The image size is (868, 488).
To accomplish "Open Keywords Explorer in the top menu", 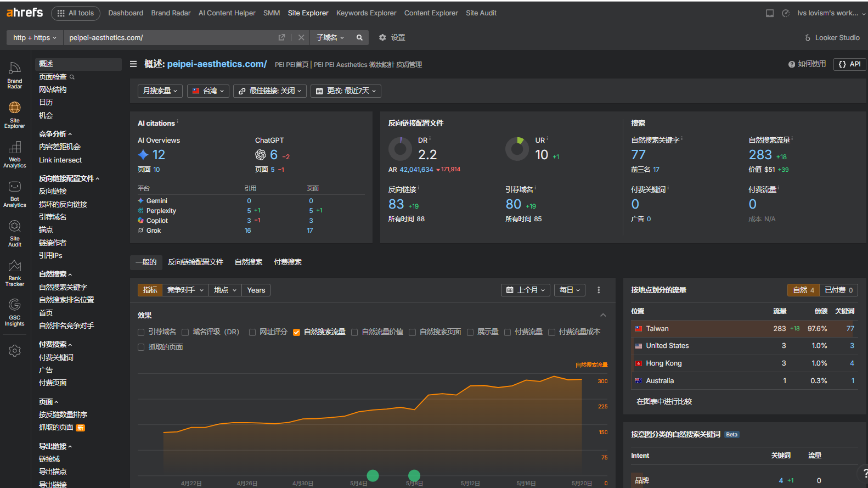I will 366,13.
